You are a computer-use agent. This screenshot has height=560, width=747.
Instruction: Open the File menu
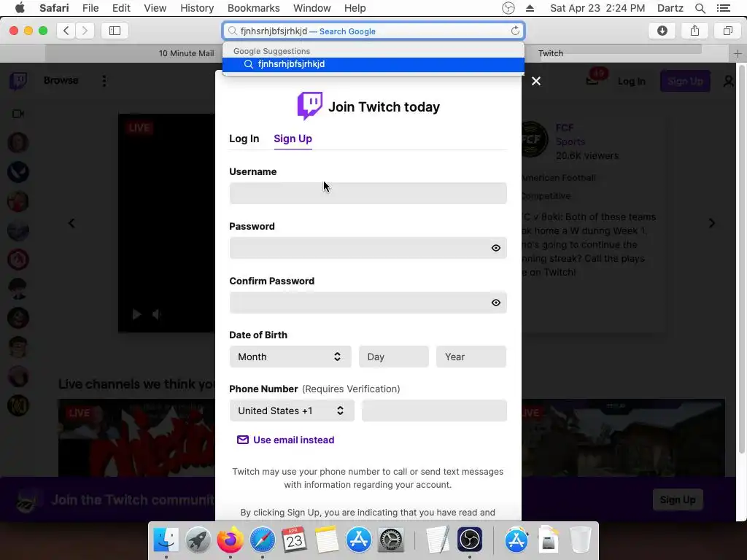coord(90,8)
